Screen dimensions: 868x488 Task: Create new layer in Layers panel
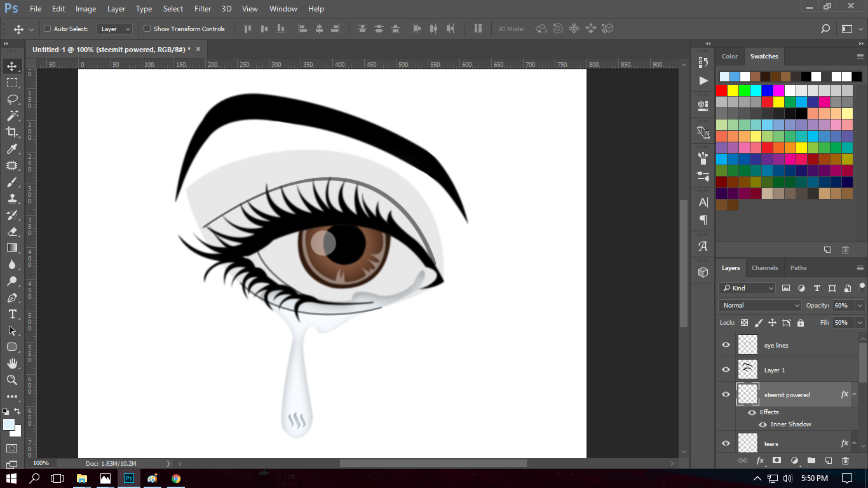point(828,460)
